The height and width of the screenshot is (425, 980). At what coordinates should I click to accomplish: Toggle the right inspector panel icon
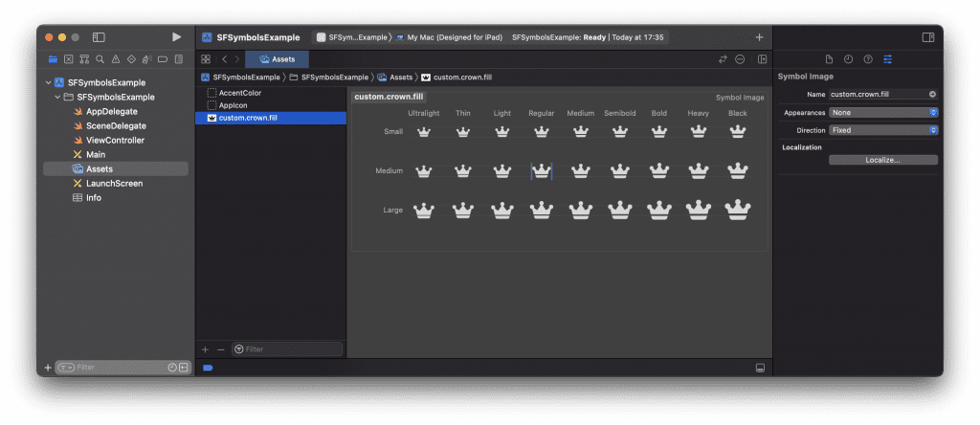tap(928, 37)
